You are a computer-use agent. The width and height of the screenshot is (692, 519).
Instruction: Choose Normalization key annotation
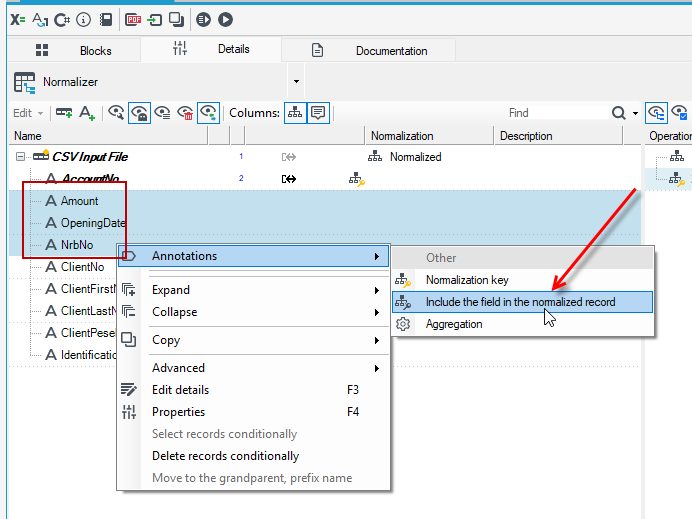coord(522,280)
